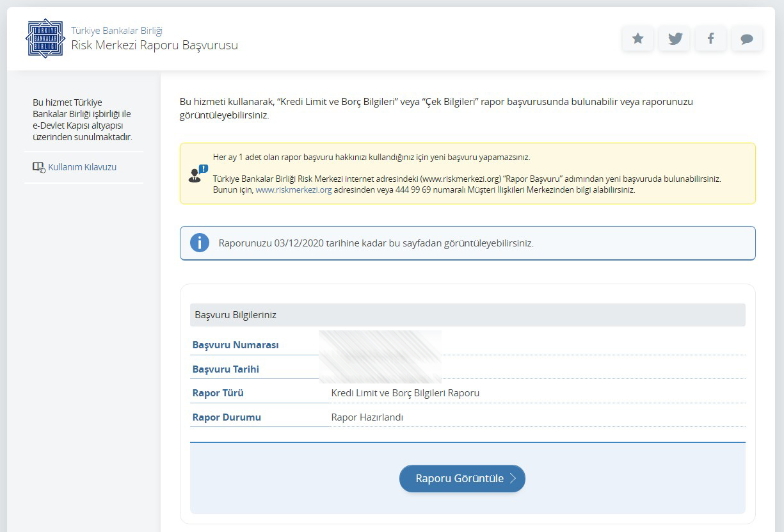
Task: Click the Risk Merkezi Raporu Başvurusu title
Action: click(x=154, y=45)
